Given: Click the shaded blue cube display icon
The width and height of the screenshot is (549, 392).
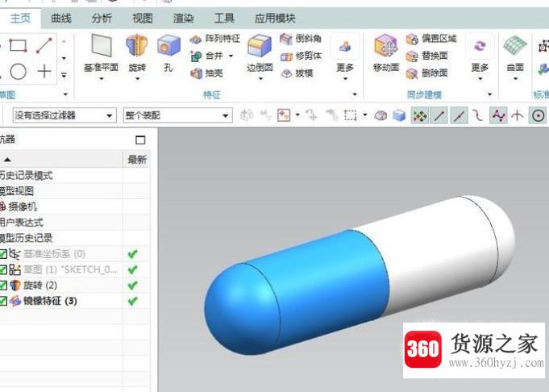Looking at the screenshot, I should tap(399, 115).
